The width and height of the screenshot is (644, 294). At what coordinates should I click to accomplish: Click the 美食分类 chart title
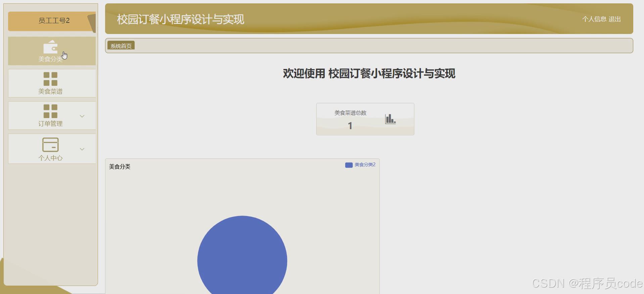(x=120, y=166)
